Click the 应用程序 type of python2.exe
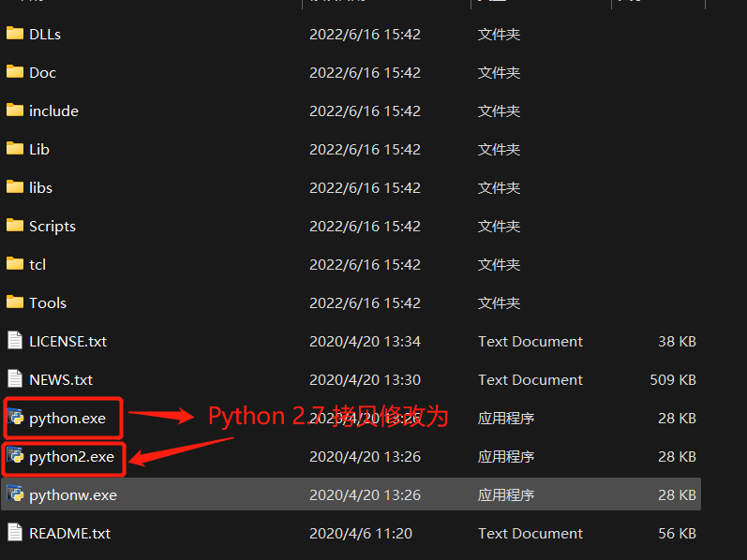Viewport: 747px width, 560px height. pyautogui.click(x=506, y=457)
